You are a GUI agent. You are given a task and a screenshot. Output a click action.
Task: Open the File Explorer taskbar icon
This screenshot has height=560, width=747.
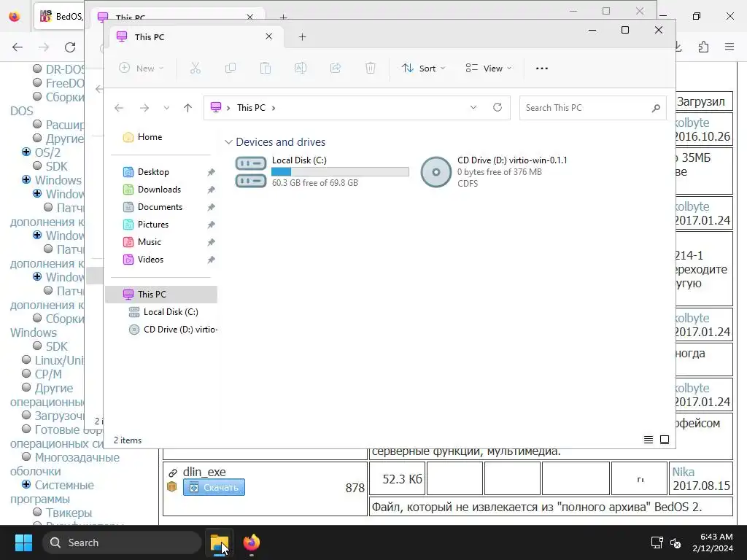220,542
